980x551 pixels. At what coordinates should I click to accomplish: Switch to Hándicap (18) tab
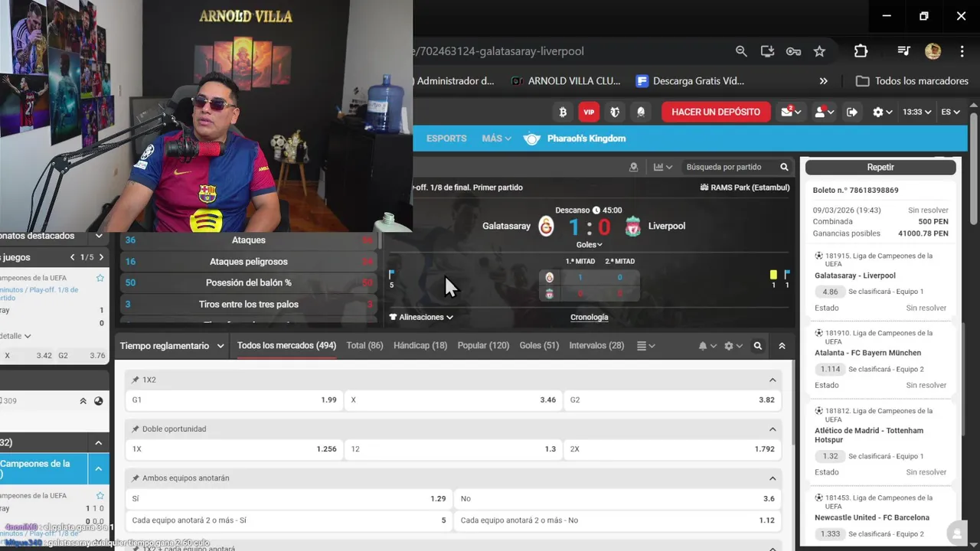click(x=420, y=346)
